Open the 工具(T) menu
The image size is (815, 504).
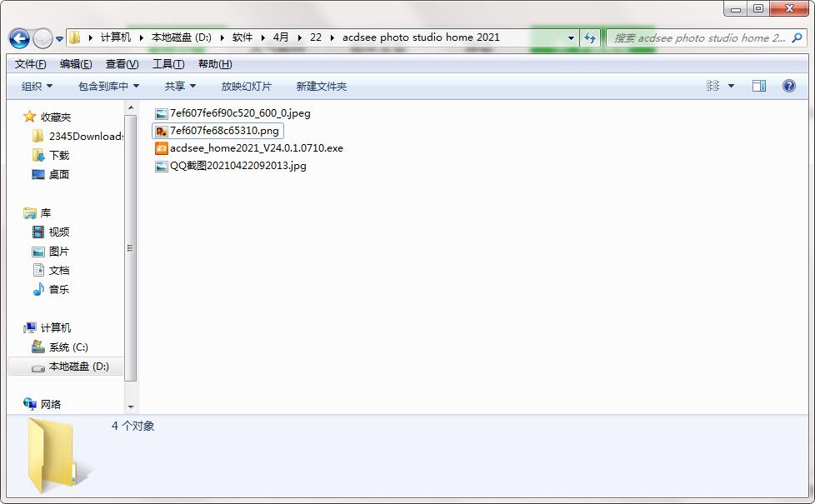click(x=168, y=64)
